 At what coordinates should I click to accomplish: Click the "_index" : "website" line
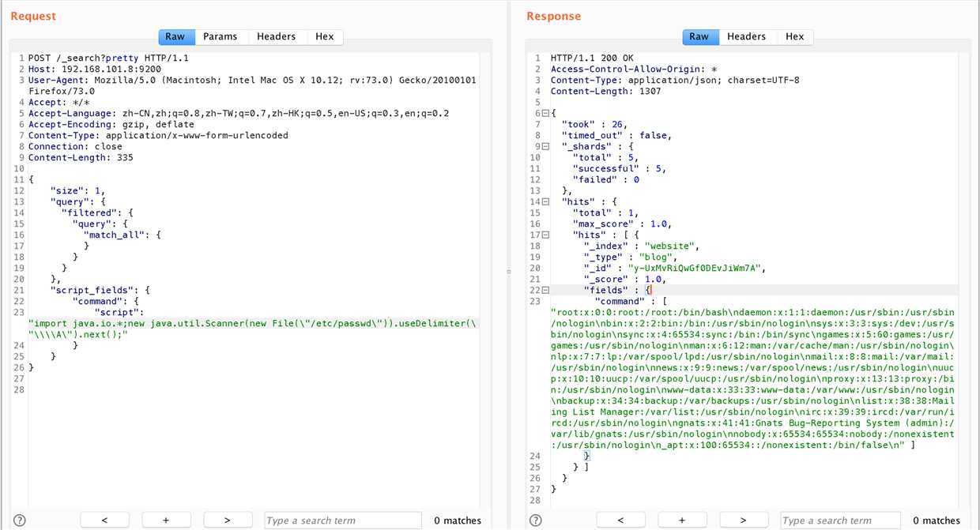pyautogui.click(x=642, y=246)
